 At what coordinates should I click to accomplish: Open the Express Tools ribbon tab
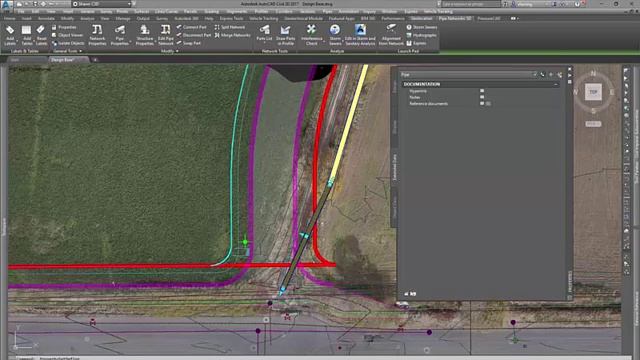click(231, 18)
